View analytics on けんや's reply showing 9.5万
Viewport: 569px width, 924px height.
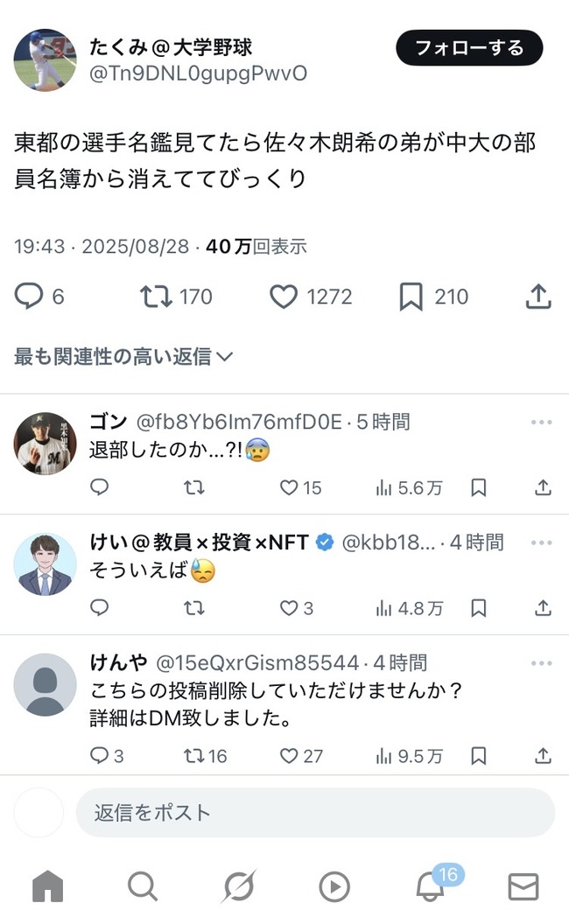(x=409, y=755)
